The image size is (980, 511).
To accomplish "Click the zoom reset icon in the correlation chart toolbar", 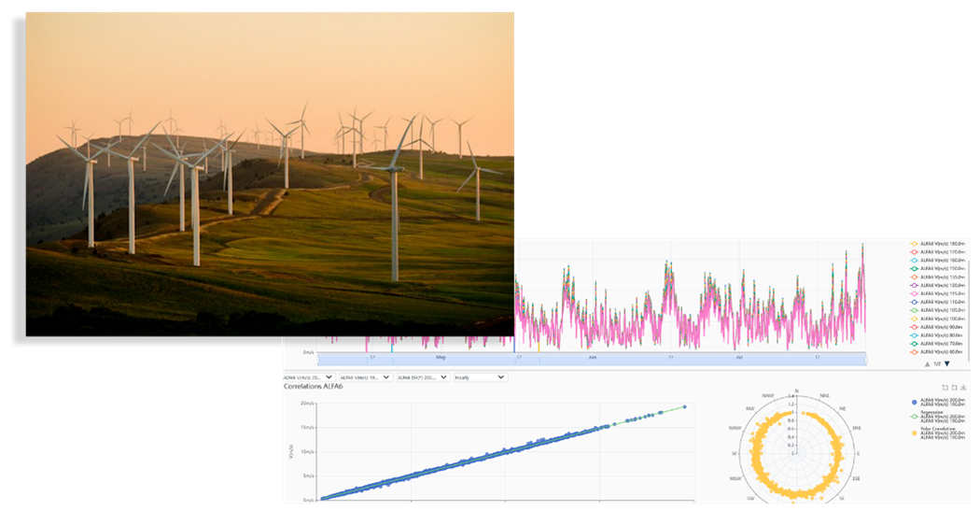I will (x=954, y=387).
